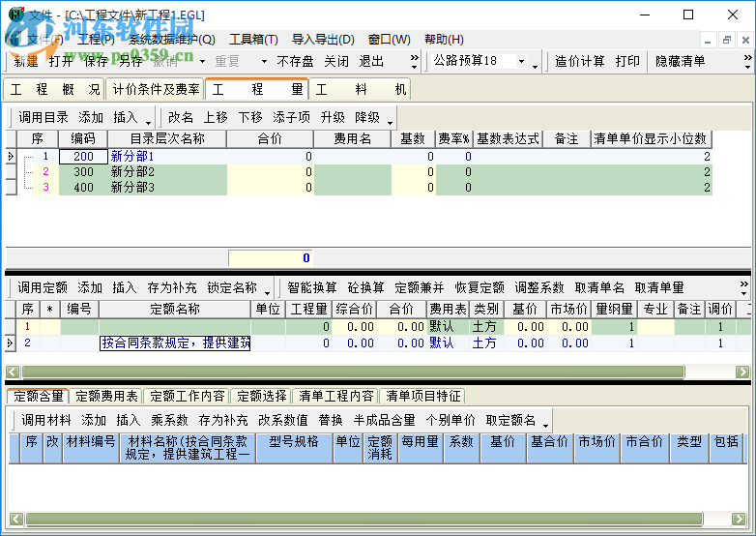Click the 目录层次名称 column header
756x536 pixels.
tap(167, 139)
